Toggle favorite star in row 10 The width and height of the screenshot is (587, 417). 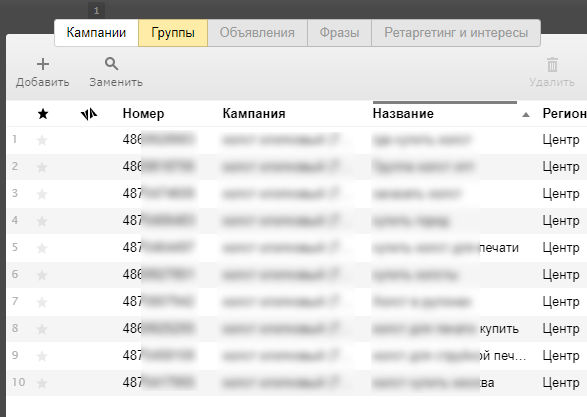[42, 383]
